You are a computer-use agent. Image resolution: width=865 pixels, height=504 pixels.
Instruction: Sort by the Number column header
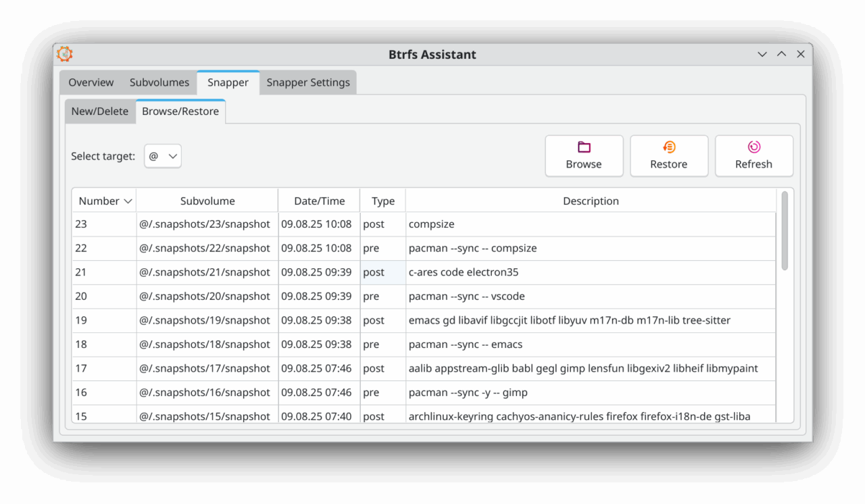click(x=104, y=201)
